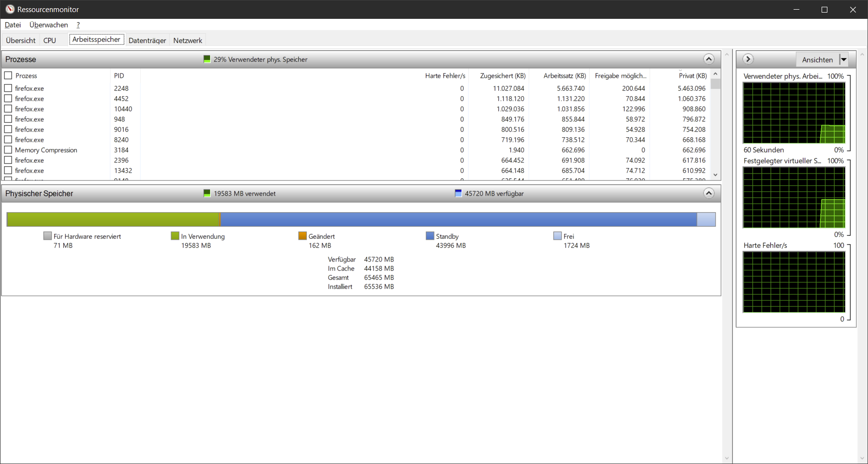Open the Überwachen menu
Viewport: 868px width, 464px height.
click(x=49, y=25)
